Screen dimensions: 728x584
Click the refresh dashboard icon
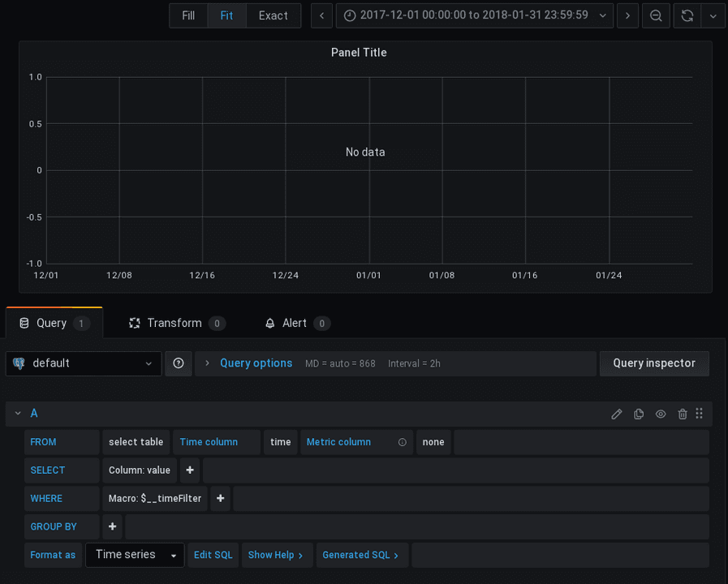687,15
